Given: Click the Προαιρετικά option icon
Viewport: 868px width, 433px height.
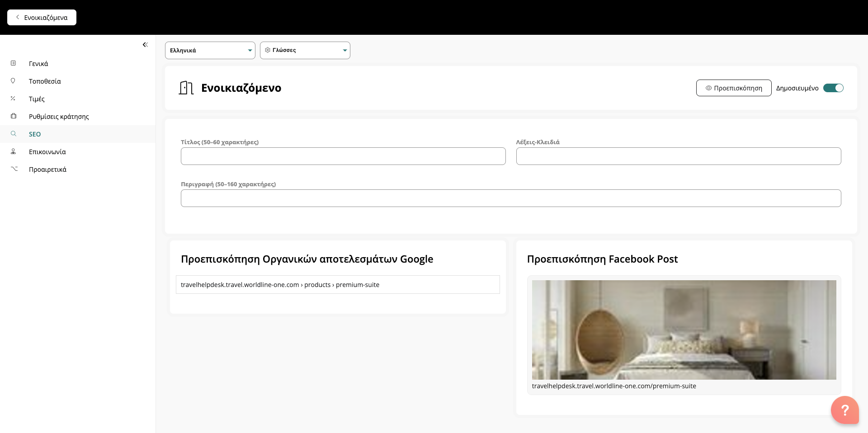Looking at the screenshot, I should (14, 169).
